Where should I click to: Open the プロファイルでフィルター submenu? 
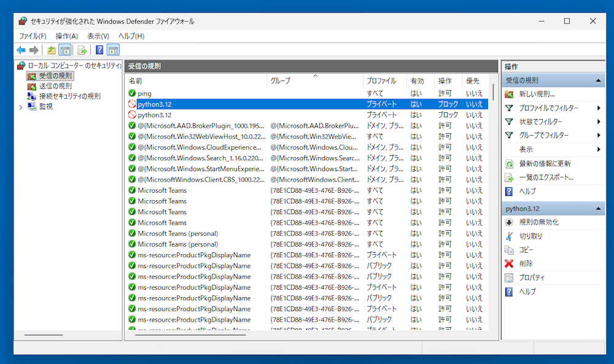pos(598,108)
